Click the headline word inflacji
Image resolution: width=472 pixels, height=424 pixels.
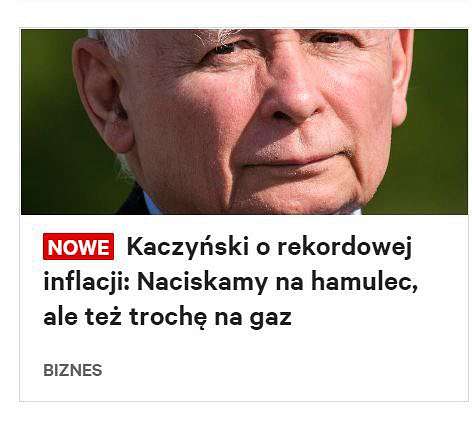click(87, 283)
